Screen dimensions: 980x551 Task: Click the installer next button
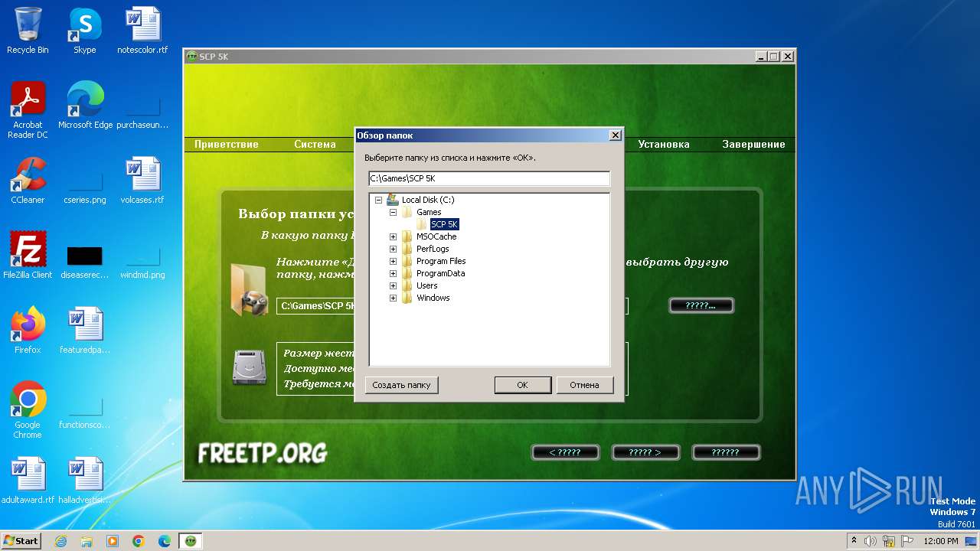645,452
